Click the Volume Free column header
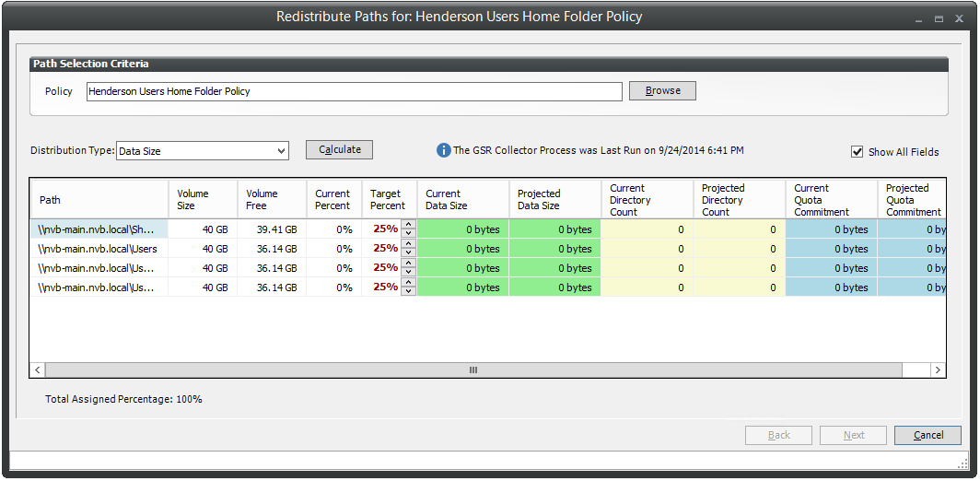Screen dimensions: 980x481 (x=272, y=200)
